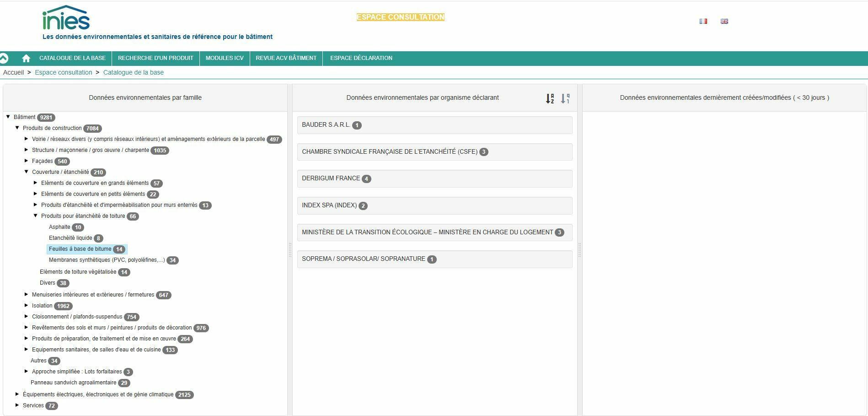868x416 pixels.
Task: Click Données environnementales par organisme déclarant header
Action: coord(423,97)
